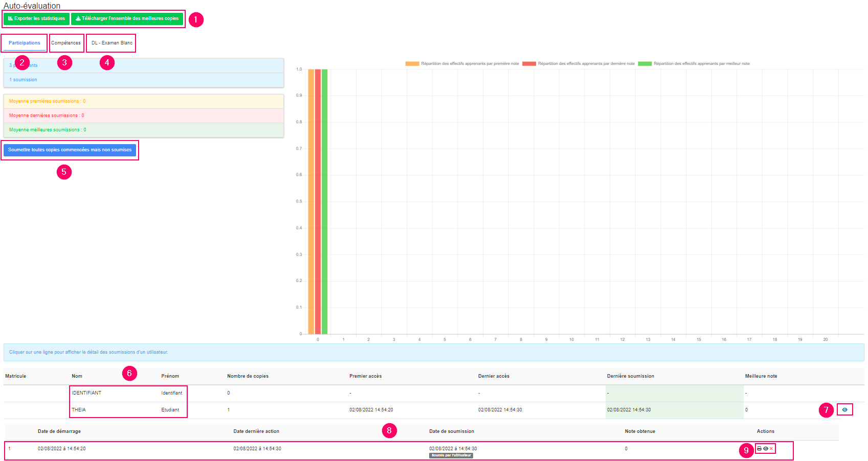The image size is (868, 461).
Task: Delete the submission with the red X
Action: [x=771, y=449]
